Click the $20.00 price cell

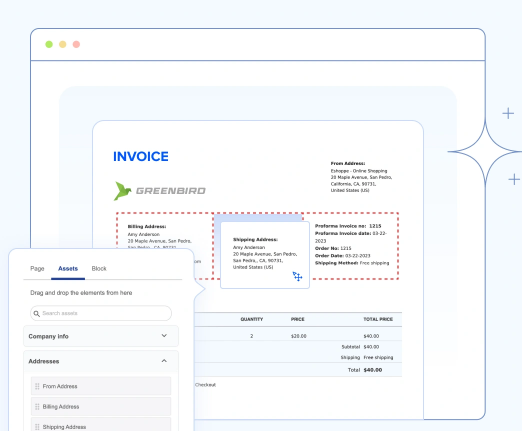click(x=298, y=336)
